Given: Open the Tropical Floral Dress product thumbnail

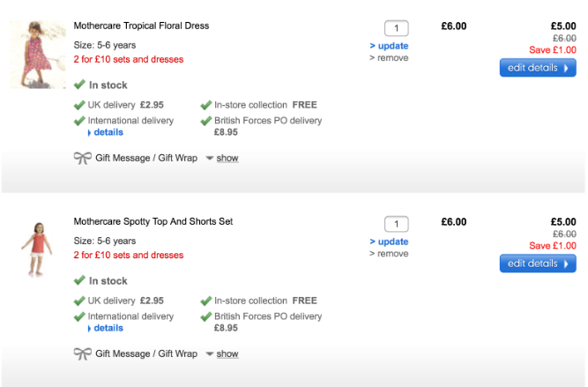Looking at the screenshot, I should [x=38, y=55].
